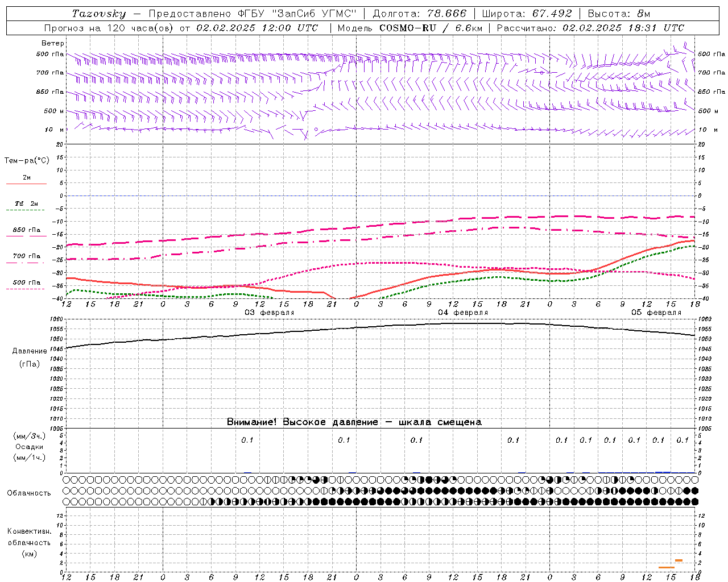Click the "(мм/3ч.)" precipitation unit label
The height and width of the screenshot is (582, 728).
pos(30,436)
